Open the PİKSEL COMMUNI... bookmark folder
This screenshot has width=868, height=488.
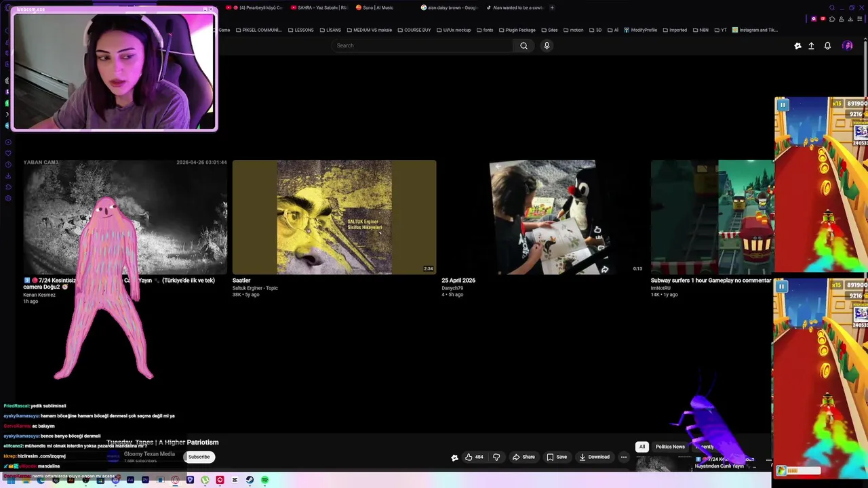tap(258, 30)
